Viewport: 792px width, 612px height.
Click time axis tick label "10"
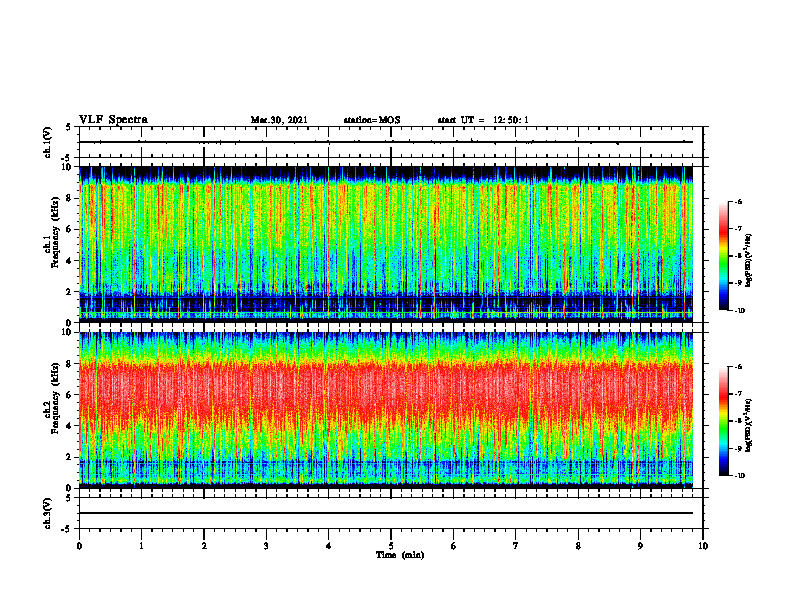[x=703, y=546]
